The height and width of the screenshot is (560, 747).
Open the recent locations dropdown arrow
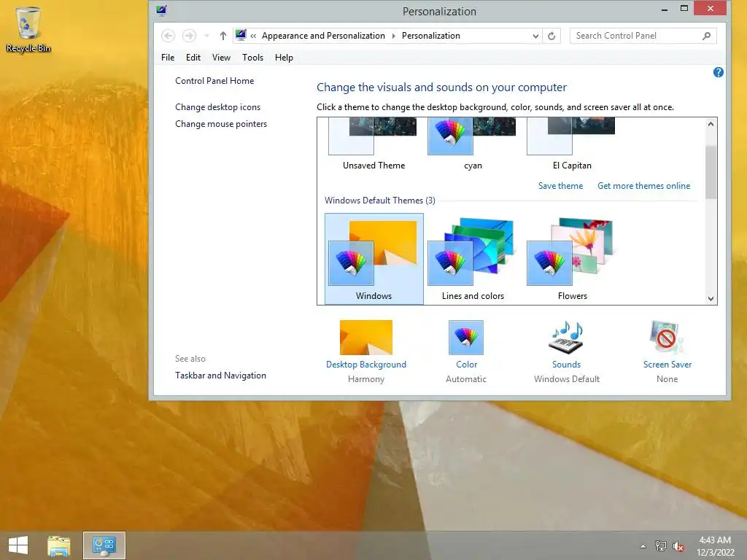[206, 36]
